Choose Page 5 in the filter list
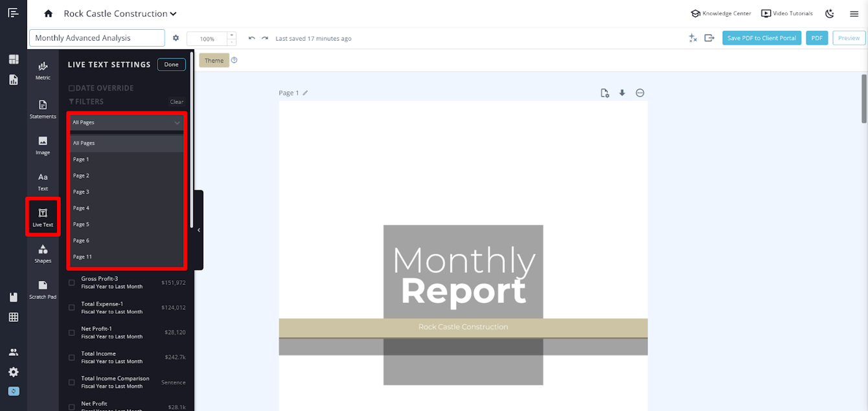Screen dimensions: 868x411 (126, 224)
